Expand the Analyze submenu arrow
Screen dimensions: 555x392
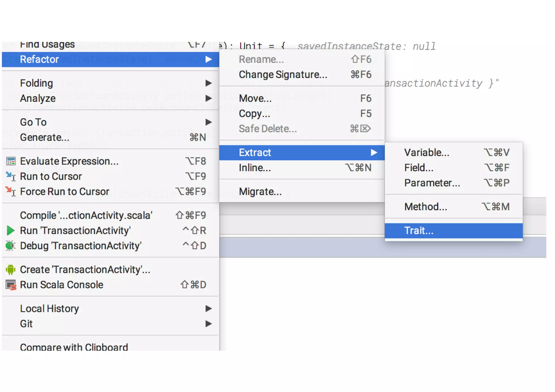208,98
